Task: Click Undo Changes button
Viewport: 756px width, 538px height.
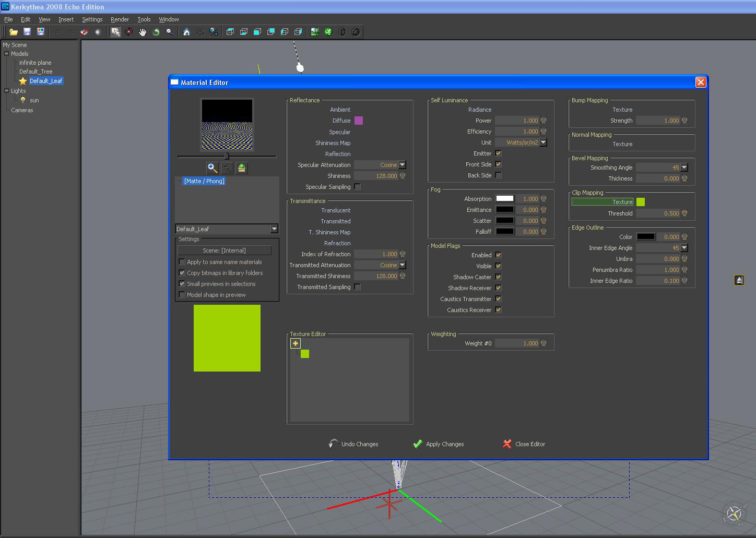Action: (353, 444)
